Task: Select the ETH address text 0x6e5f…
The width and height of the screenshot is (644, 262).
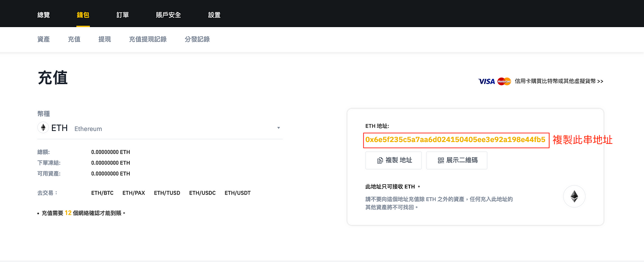Action: point(455,140)
